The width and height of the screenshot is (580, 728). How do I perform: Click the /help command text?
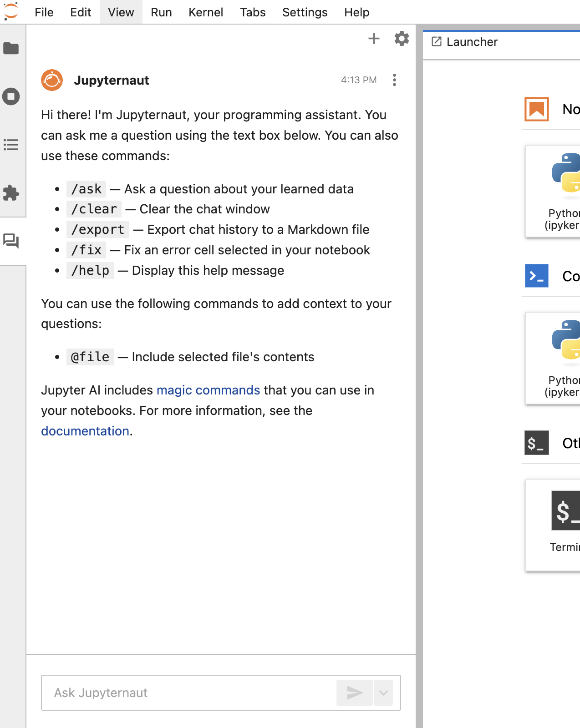tap(90, 271)
